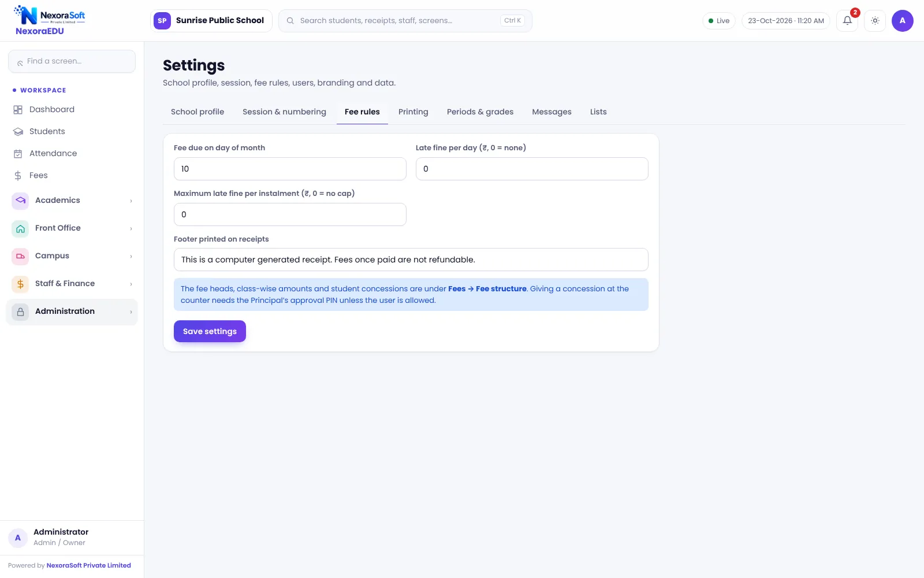Click the Administrator avatar in sidebar footer
The width and height of the screenshot is (924, 578).
(18, 538)
